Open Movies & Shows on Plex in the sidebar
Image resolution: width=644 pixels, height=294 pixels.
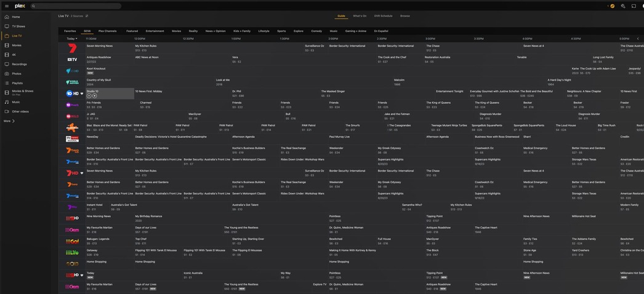19,92
